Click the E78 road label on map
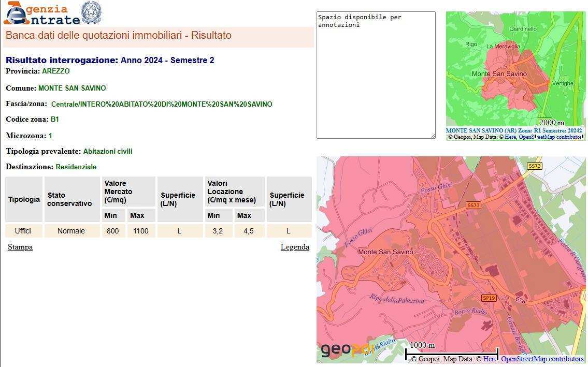Screen dimensions: 588x367 pos(520,300)
